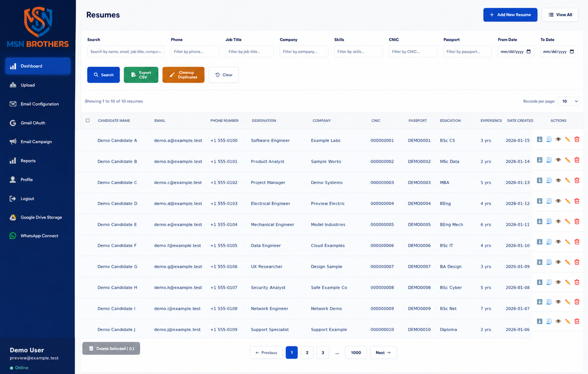The image size is (588, 374).
Task: Click the MSN Brothers logo
Action: click(38, 27)
